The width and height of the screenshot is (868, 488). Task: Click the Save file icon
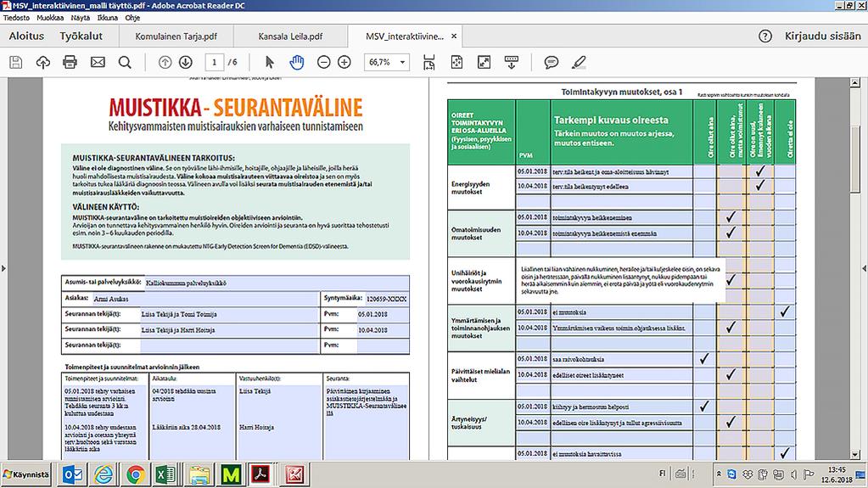coord(16,63)
